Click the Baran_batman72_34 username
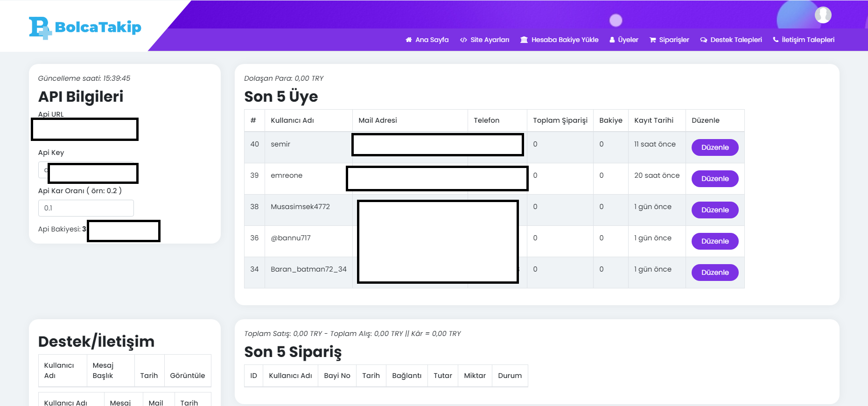This screenshot has width=868, height=406. (x=308, y=269)
